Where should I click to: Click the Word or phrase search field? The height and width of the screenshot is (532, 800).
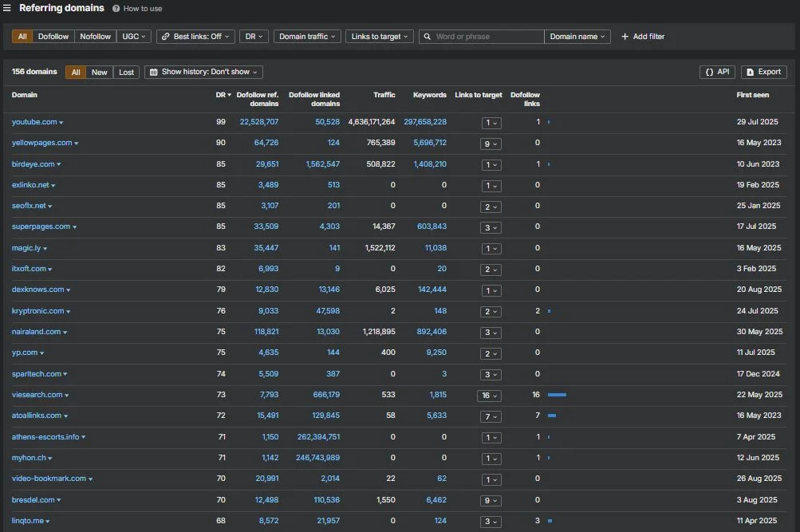tap(482, 37)
